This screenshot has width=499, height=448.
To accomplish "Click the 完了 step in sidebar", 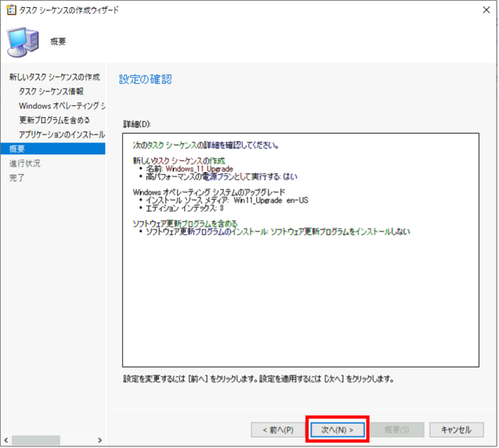I will tap(17, 178).
